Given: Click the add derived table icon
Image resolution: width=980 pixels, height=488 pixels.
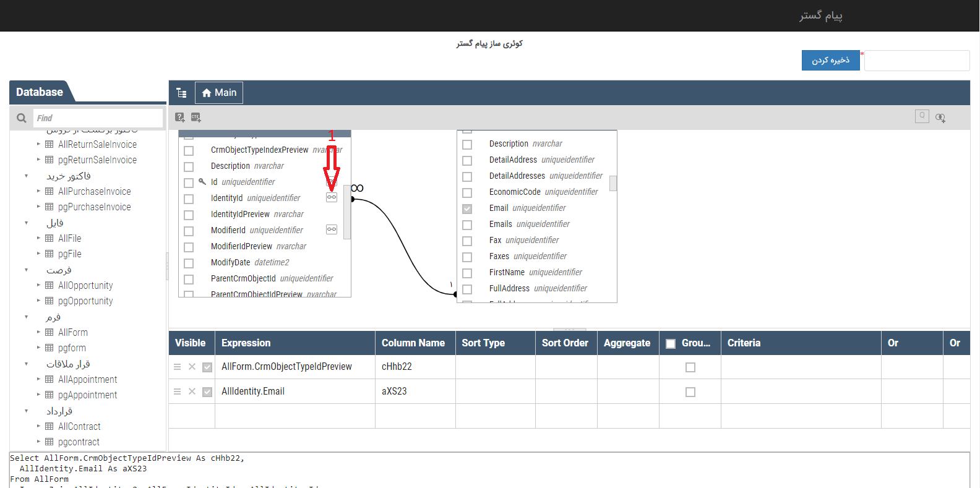Looking at the screenshot, I should tap(180, 118).
